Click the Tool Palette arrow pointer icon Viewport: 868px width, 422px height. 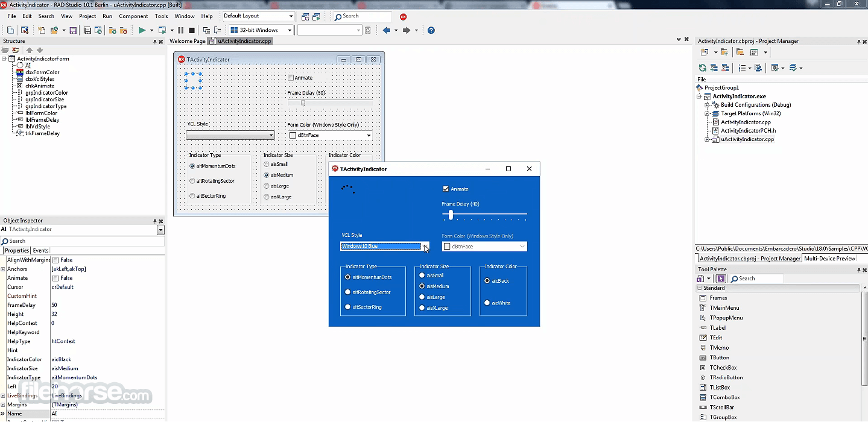click(x=720, y=279)
